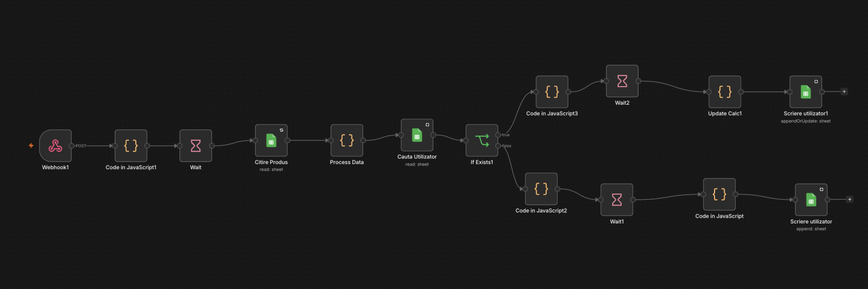Click the 'Webhook1' node label
The image size is (868, 289).
55,167
